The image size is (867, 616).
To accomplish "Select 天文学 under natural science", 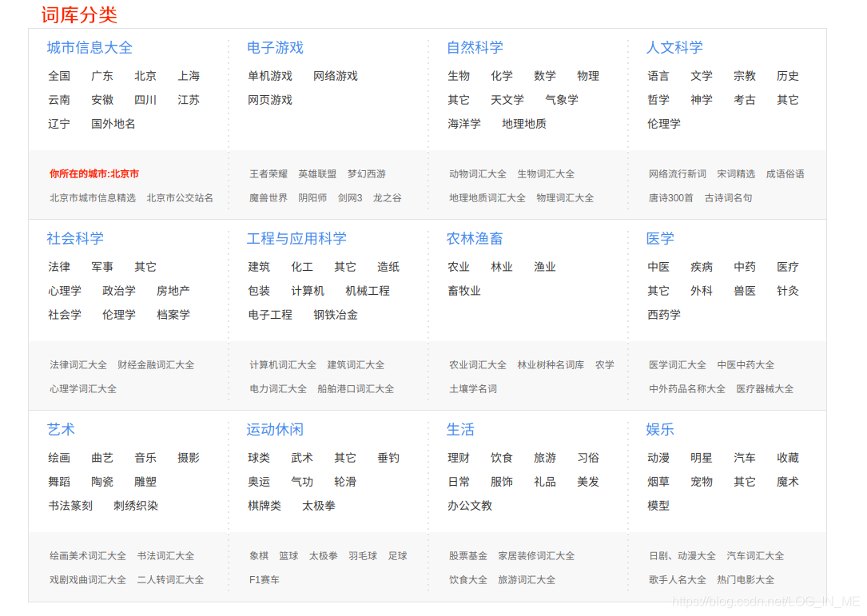I will [507, 100].
